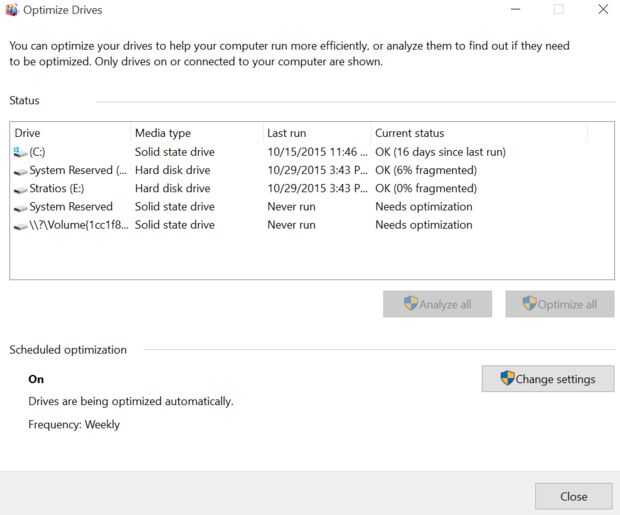
Task: Select the Stratios (E:) drive icon
Action: [21, 189]
